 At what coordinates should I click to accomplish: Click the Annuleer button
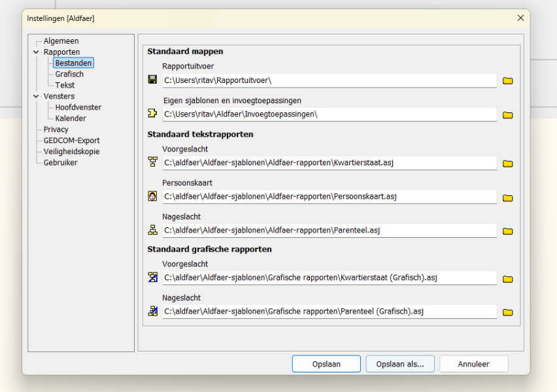point(473,364)
